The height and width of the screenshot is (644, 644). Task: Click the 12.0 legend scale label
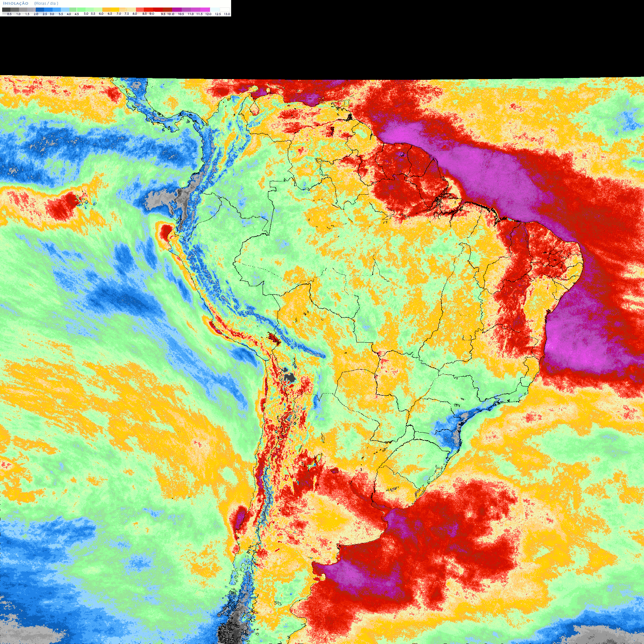(x=208, y=14)
